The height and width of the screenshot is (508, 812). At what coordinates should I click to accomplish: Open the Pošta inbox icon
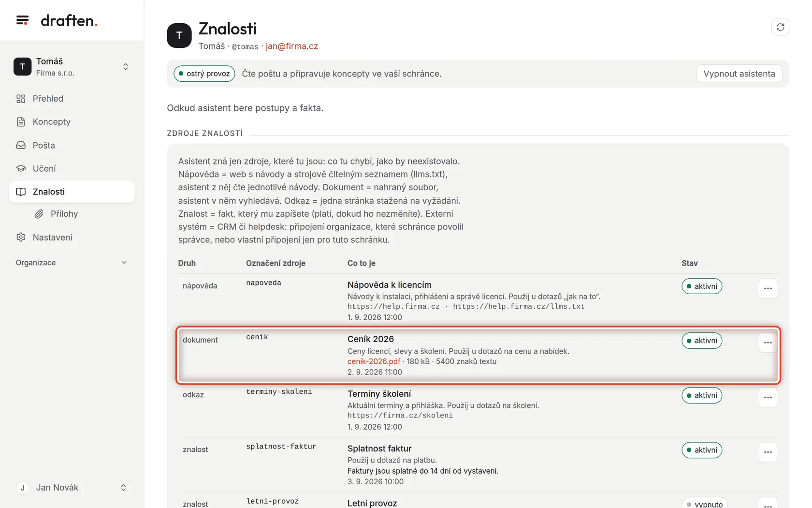[x=21, y=145]
